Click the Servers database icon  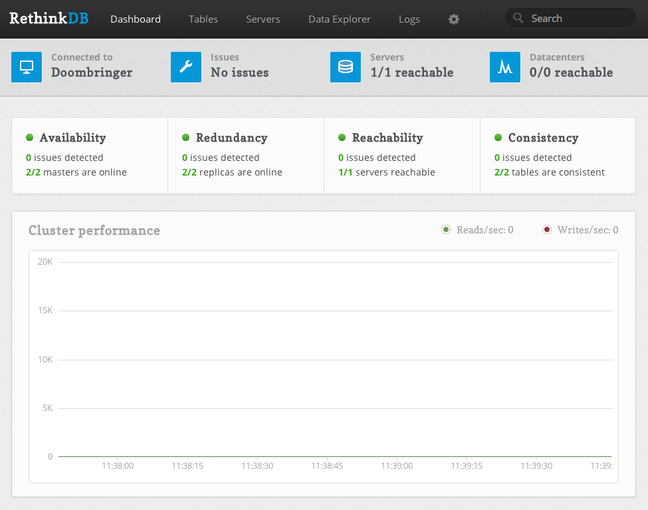[345, 67]
